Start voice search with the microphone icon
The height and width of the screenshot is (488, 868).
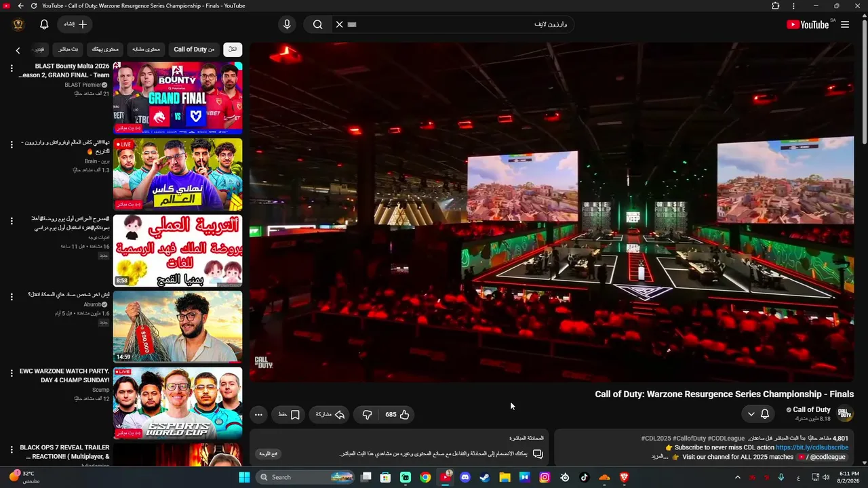[287, 24]
